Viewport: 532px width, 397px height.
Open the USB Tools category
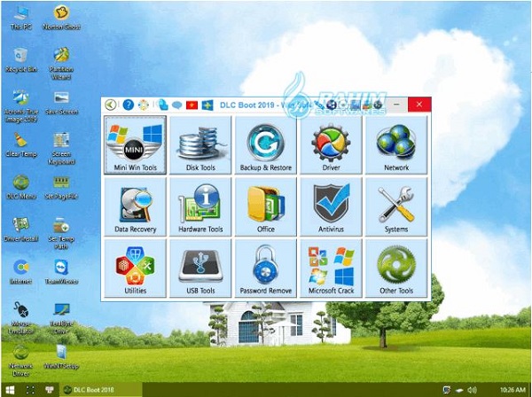click(200, 269)
